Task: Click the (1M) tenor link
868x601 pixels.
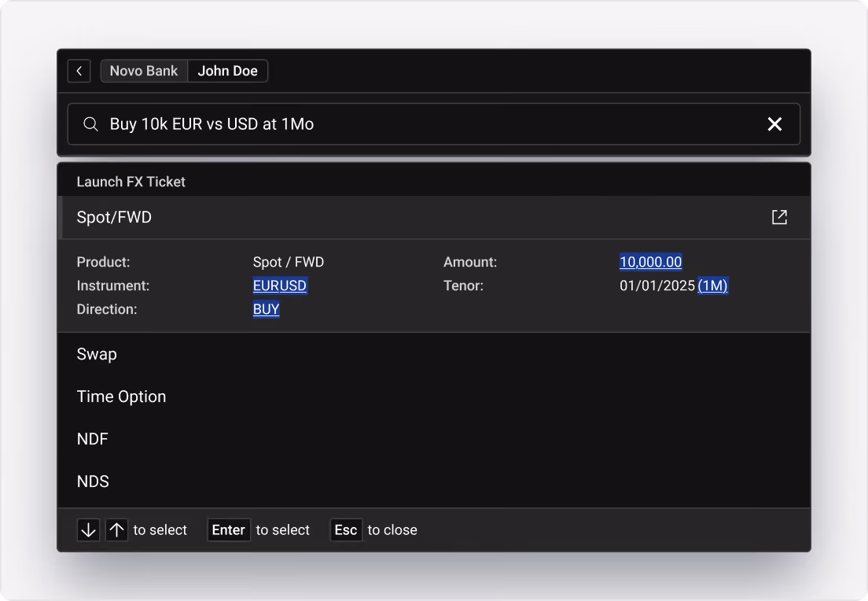Action: pos(712,286)
